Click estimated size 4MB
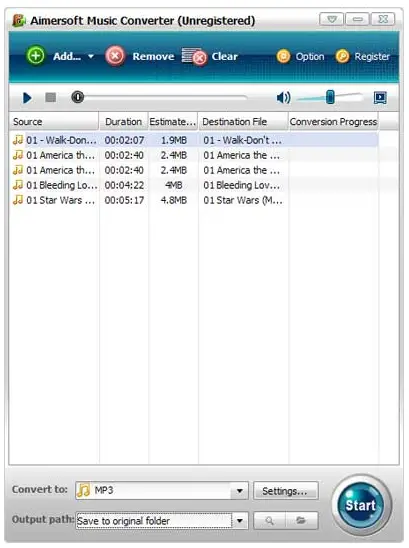This screenshot has width=409, height=548. [174, 185]
